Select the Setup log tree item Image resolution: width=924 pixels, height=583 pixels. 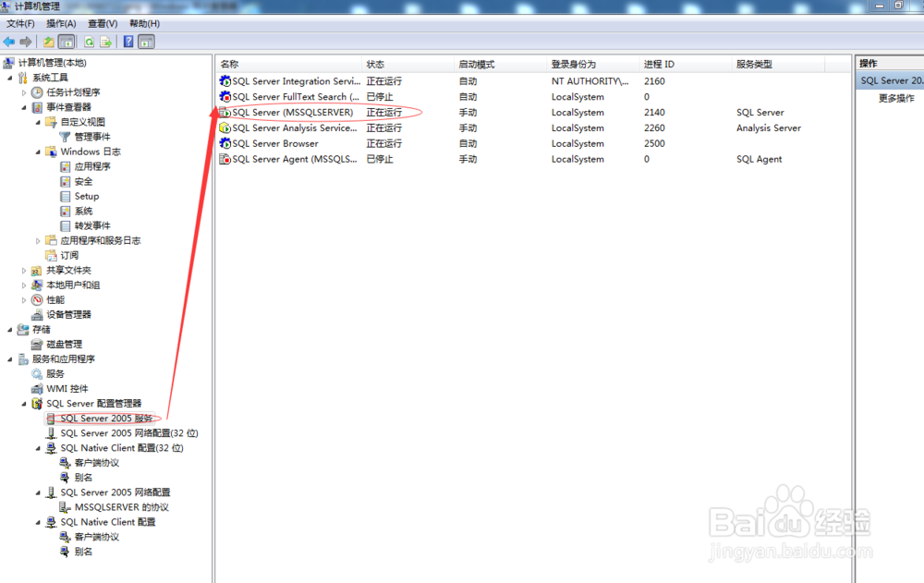click(87, 196)
